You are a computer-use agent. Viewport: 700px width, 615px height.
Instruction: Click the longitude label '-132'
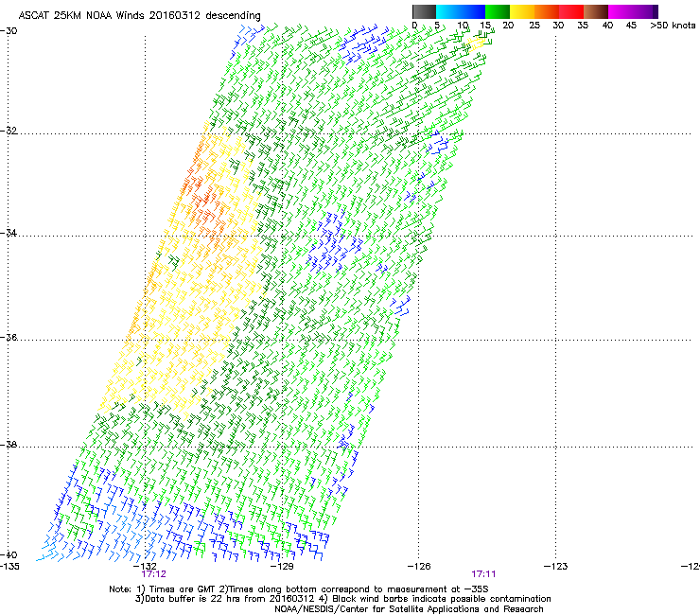pos(145,567)
